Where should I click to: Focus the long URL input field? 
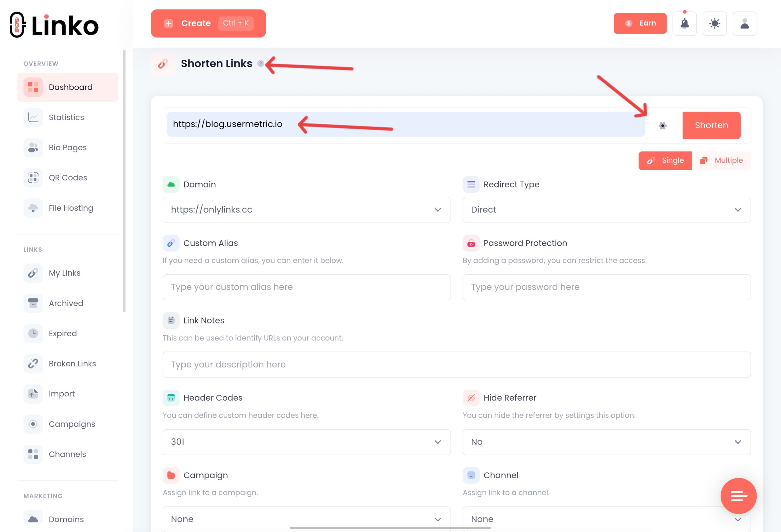[x=406, y=124]
